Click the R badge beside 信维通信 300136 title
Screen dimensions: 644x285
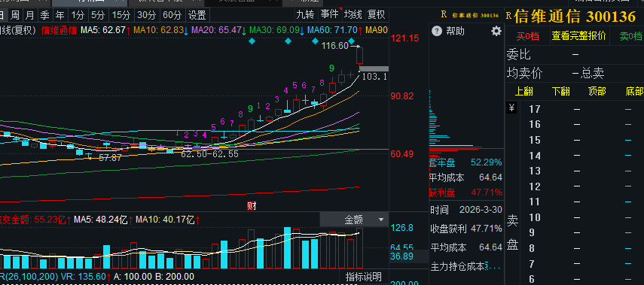[508, 16]
